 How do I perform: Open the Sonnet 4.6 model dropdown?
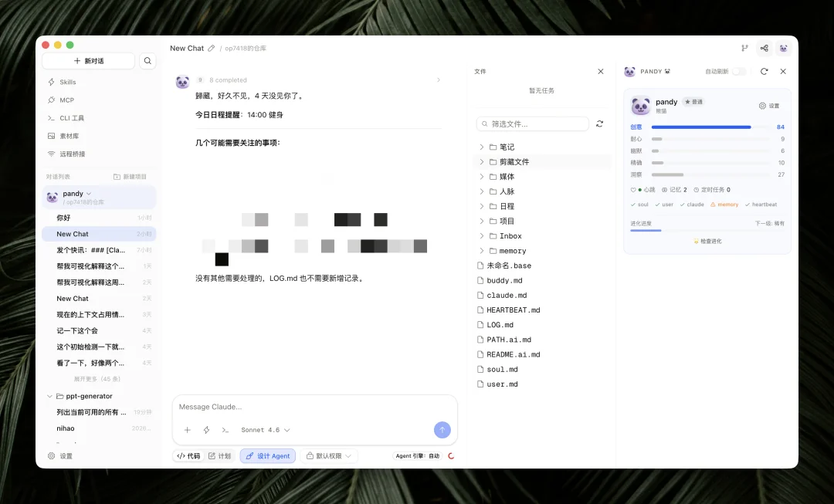pyautogui.click(x=266, y=430)
